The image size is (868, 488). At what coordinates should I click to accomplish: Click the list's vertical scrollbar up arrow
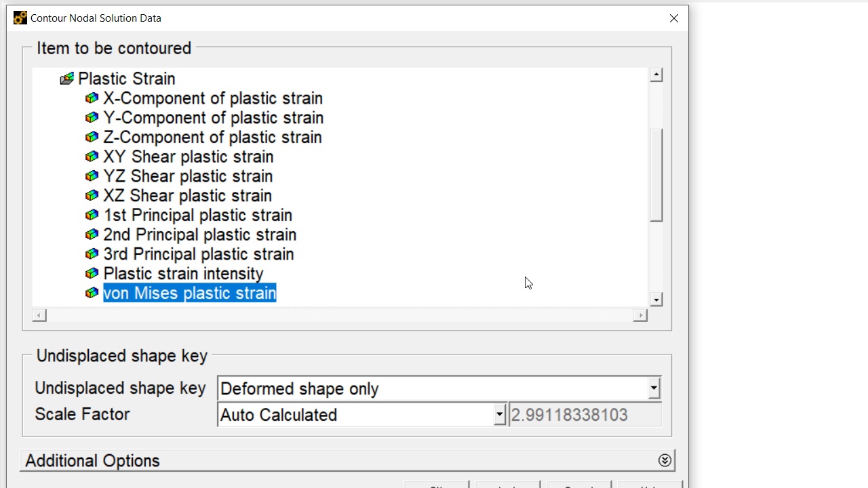(x=656, y=75)
